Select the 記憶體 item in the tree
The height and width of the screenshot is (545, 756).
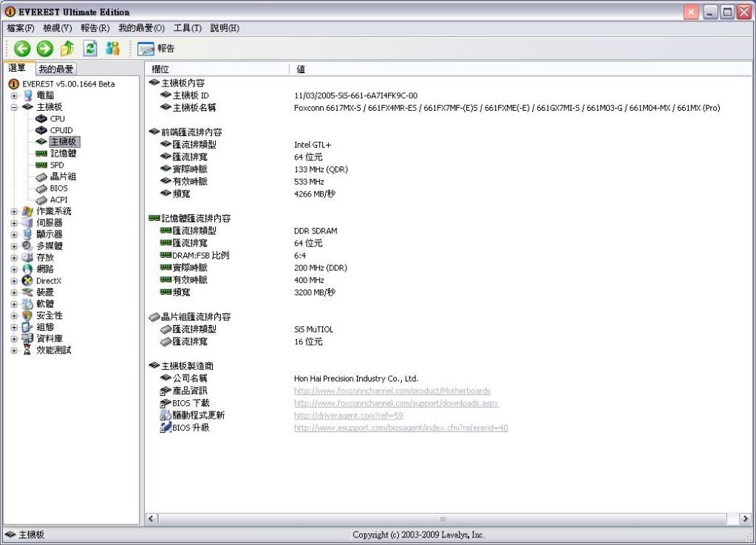pyautogui.click(x=63, y=154)
